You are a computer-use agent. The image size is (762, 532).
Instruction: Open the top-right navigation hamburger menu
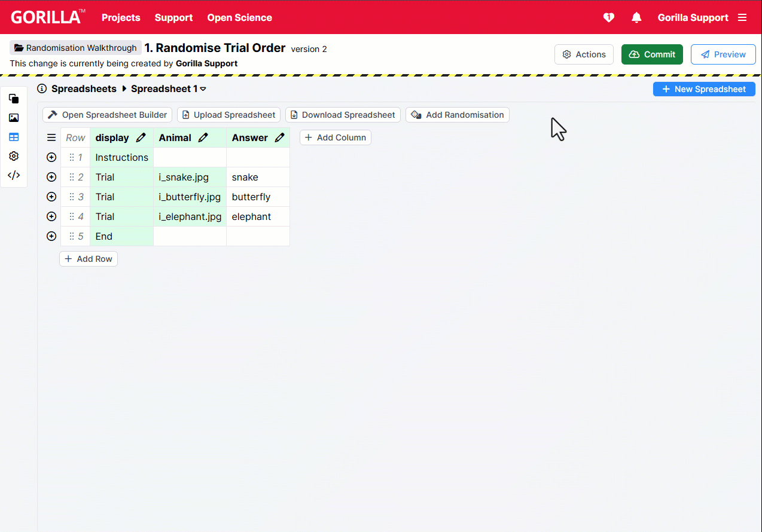[742, 17]
